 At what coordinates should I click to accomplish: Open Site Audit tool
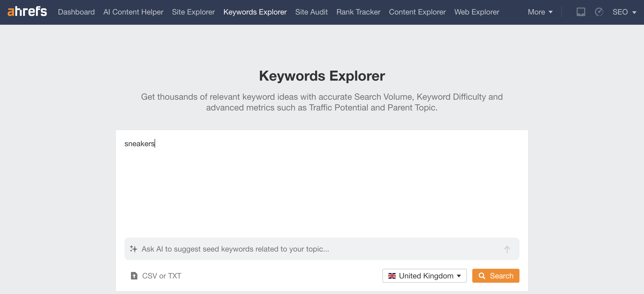[311, 12]
